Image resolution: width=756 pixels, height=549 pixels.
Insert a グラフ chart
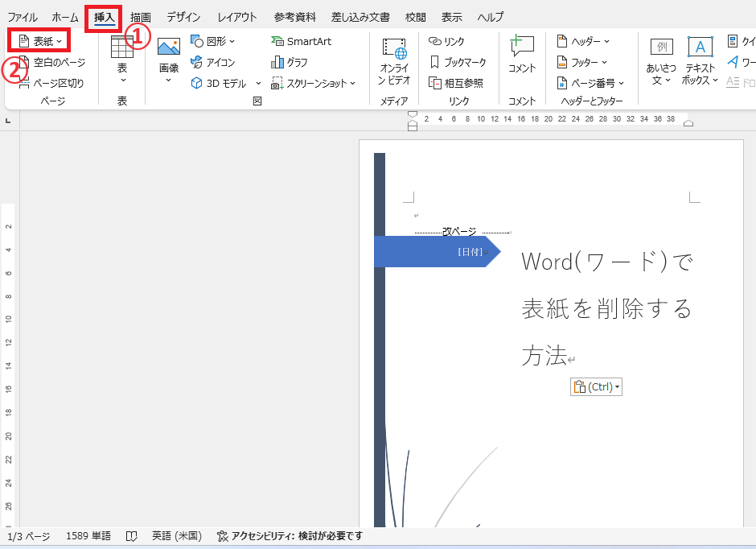pyautogui.click(x=290, y=62)
